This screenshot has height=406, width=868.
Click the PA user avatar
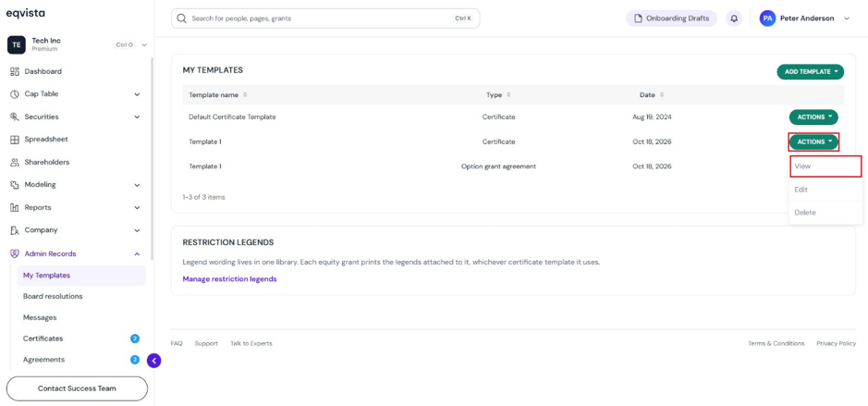click(767, 18)
